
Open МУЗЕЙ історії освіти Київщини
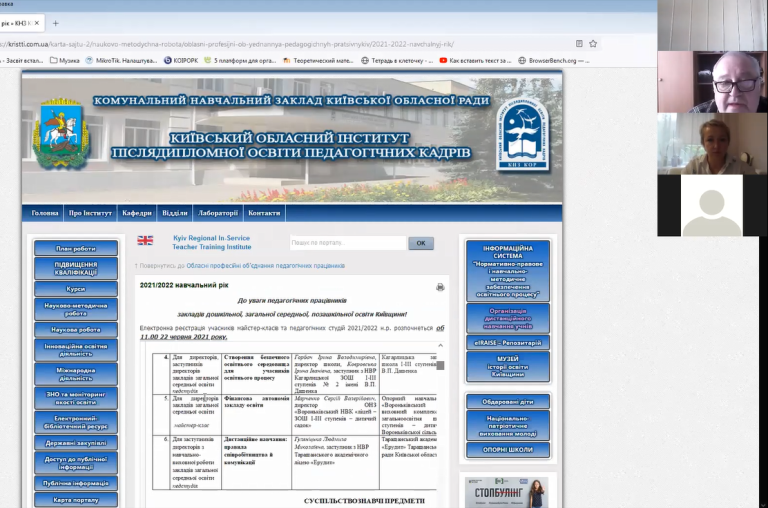click(x=508, y=366)
